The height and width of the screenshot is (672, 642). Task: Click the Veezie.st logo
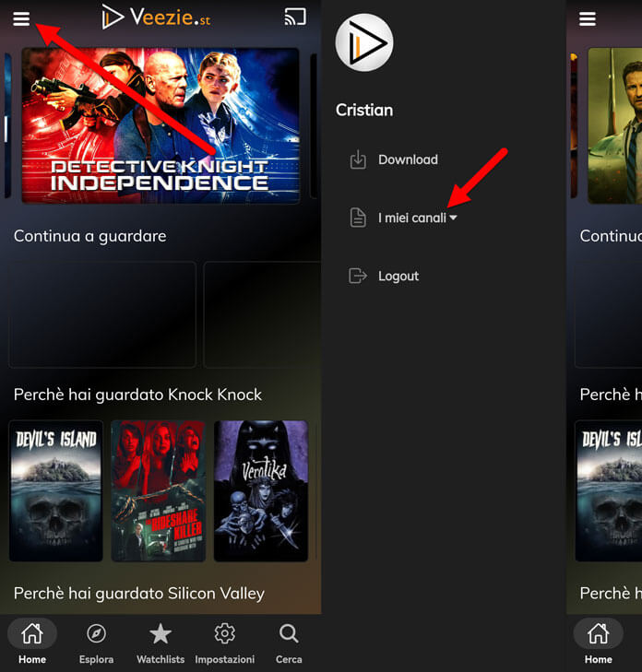pyautogui.click(x=156, y=17)
